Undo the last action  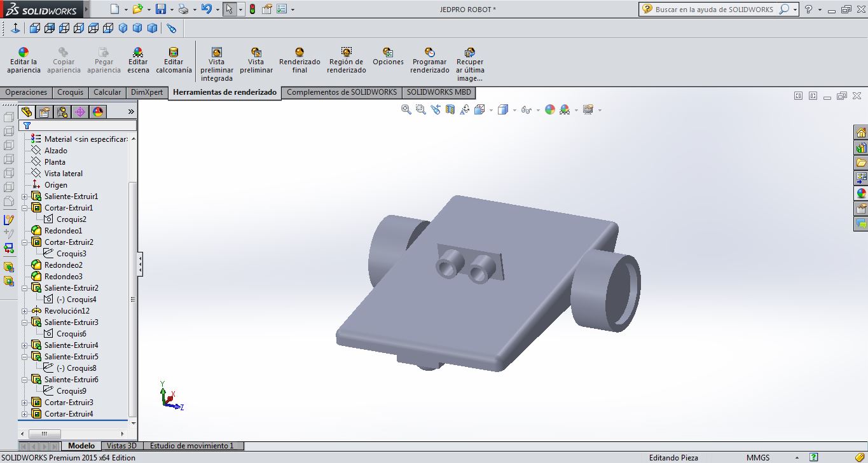206,10
